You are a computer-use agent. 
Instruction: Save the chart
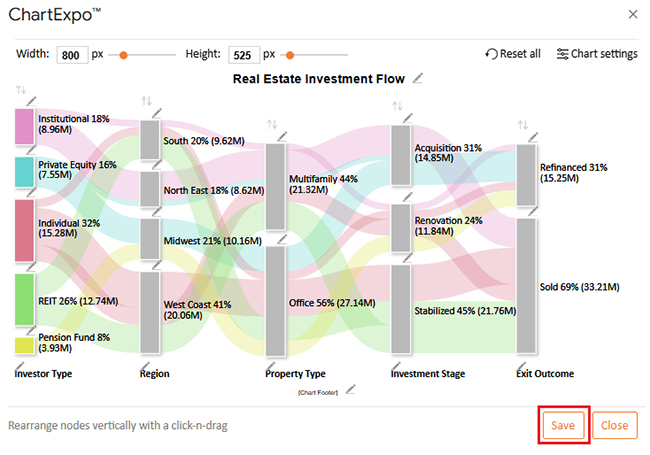coord(563,425)
